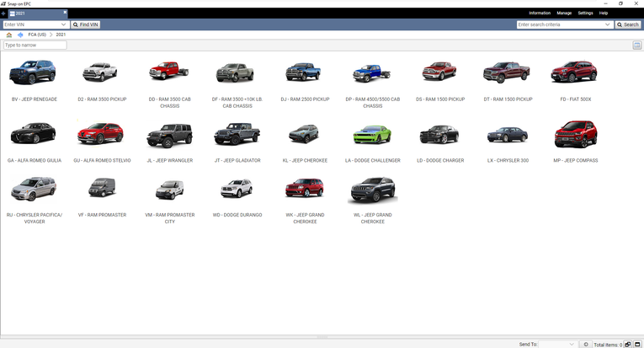Screen dimensions: 644x348
Task: Open the Information menu
Action: [x=540, y=13]
